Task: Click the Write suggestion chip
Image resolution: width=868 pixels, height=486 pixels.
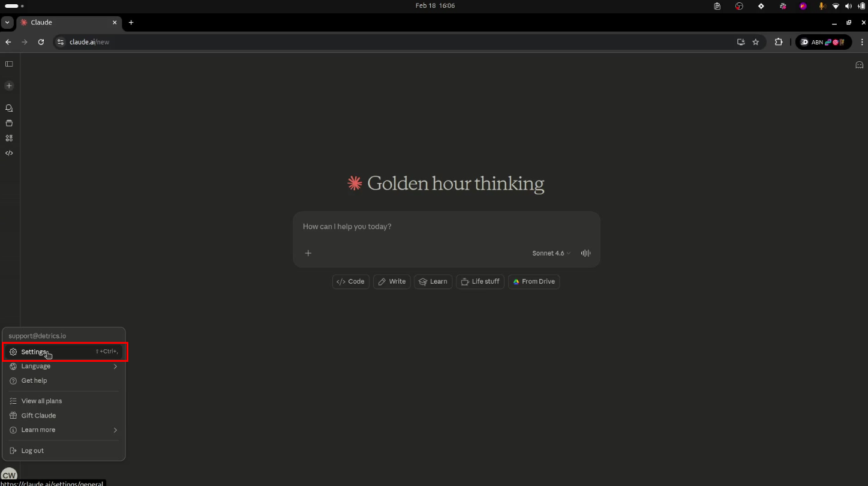Action: pos(392,281)
